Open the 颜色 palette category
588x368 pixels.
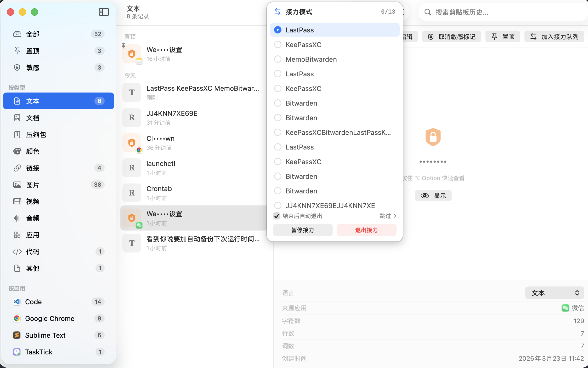coord(32,151)
